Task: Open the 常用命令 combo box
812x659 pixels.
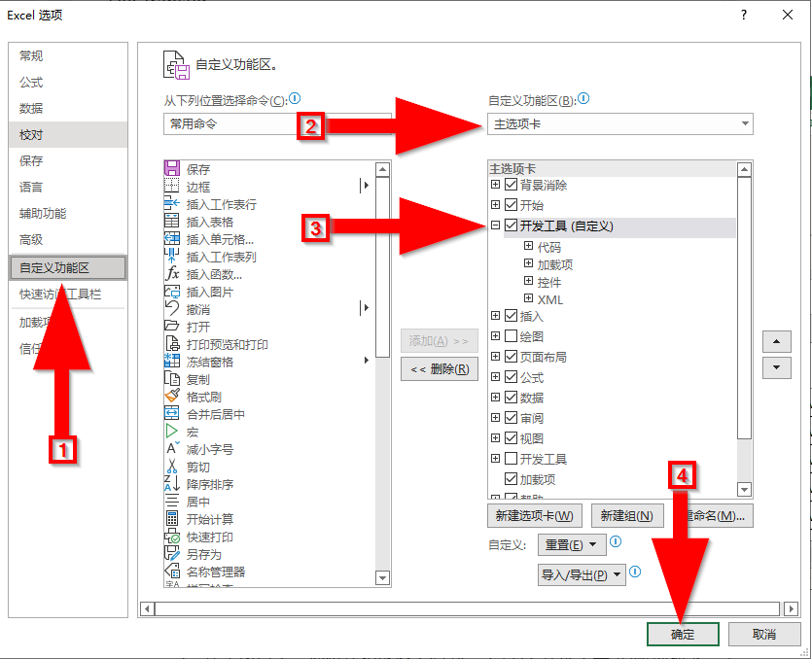Action: click(277, 123)
